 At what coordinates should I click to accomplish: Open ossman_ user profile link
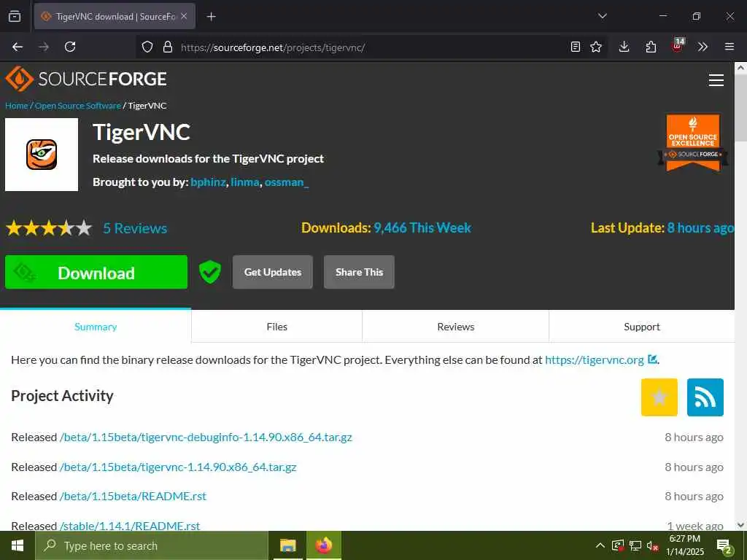(x=287, y=182)
